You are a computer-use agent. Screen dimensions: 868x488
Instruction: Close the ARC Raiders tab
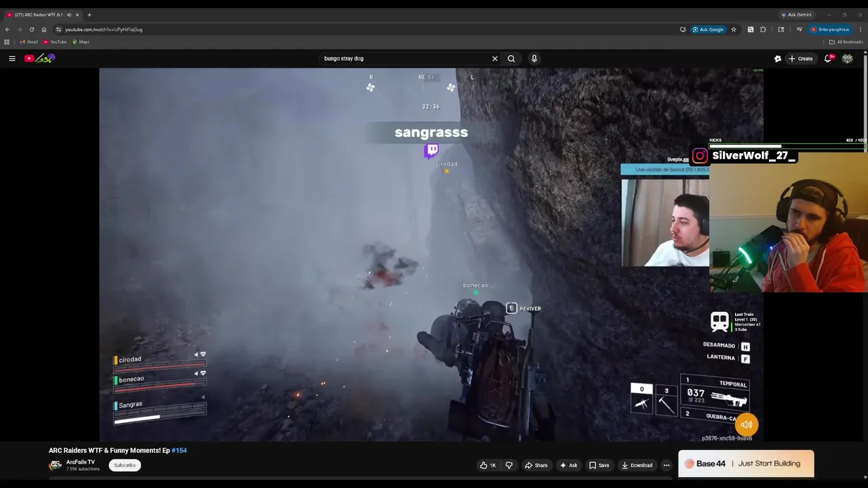tap(77, 14)
